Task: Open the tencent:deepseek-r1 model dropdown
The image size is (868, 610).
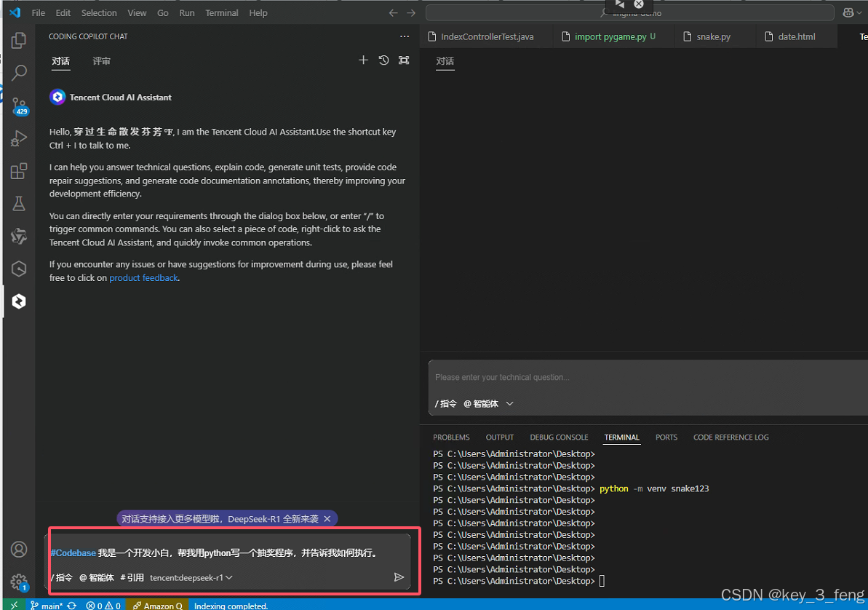Action: (x=191, y=577)
